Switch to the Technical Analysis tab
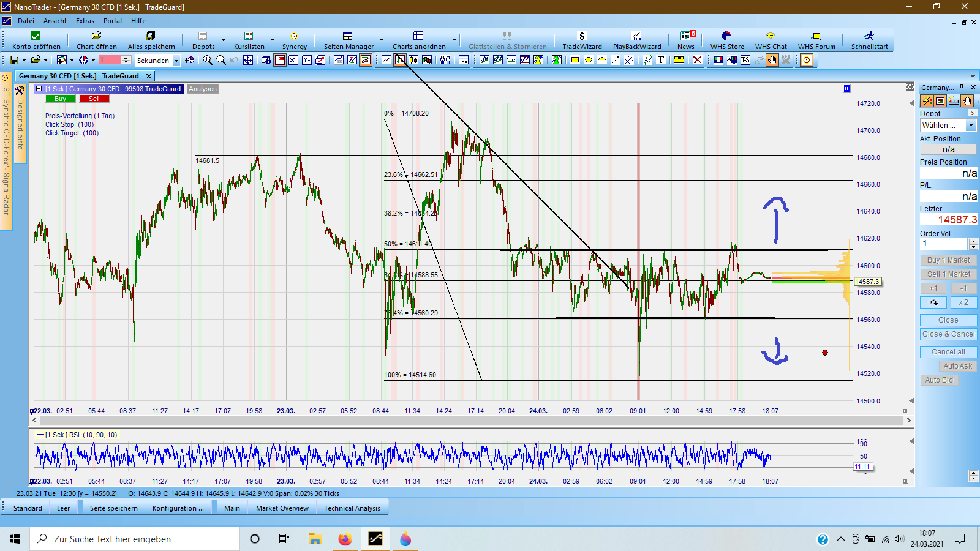Screen dimensions: 980x551 pyautogui.click(x=352, y=508)
